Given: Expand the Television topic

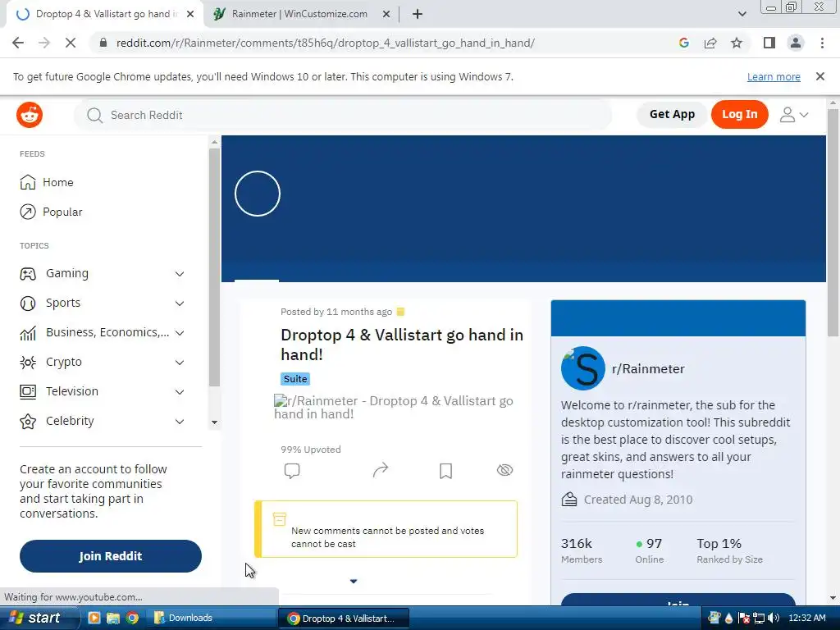Looking at the screenshot, I should coord(180,391).
